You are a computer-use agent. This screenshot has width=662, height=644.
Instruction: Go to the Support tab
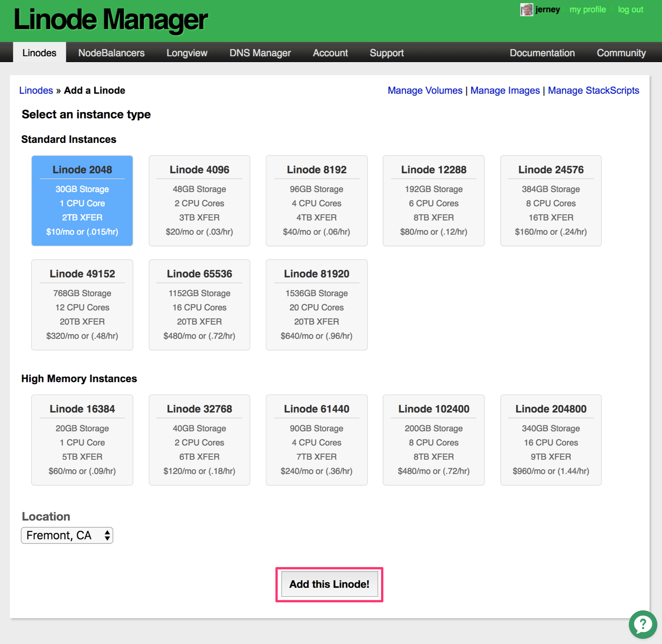[x=387, y=53]
